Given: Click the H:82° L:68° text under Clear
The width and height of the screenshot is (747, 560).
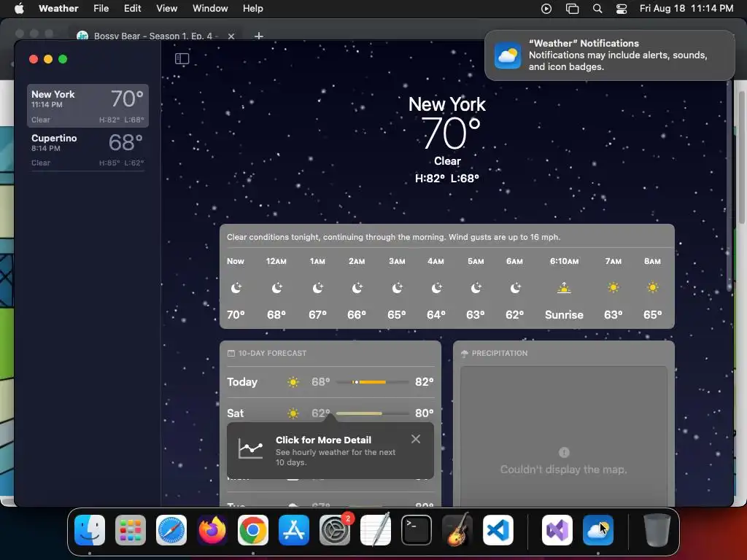Looking at the screenshot, I should tap(447, 178).
